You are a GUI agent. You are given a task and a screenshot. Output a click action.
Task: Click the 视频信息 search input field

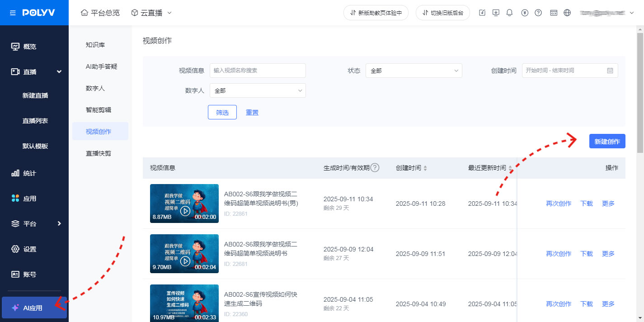tap(258, 71)
